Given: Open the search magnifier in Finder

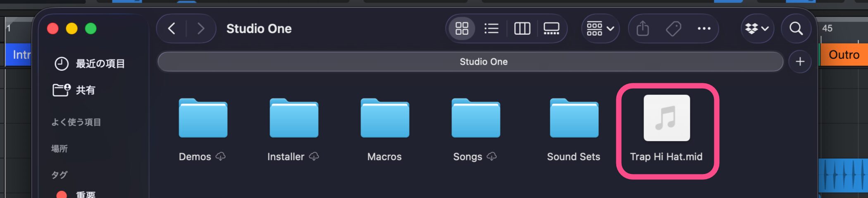Looking at the screenshot, I should (x=796, y=29).
